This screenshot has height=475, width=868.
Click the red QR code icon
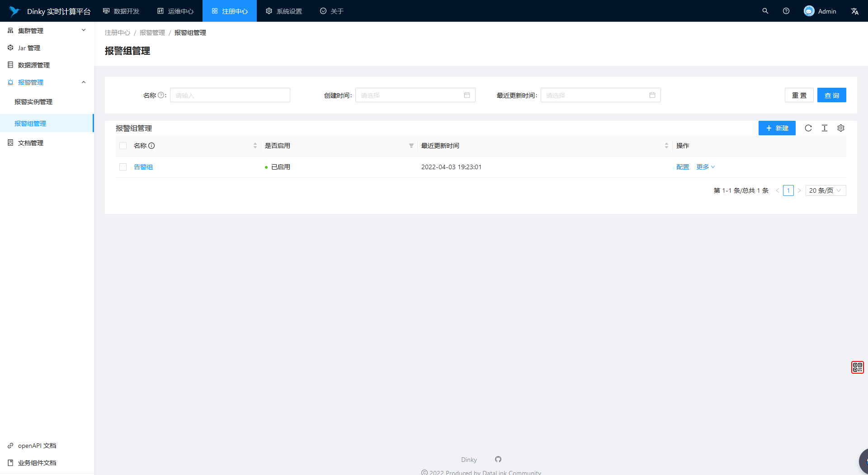pos(858,367)
